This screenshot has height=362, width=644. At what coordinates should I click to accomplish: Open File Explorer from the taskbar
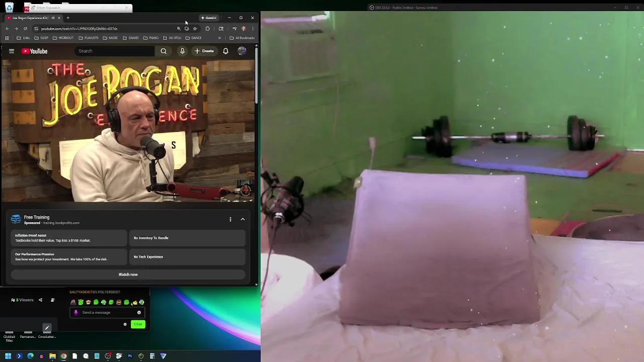(x=52, y=356)
